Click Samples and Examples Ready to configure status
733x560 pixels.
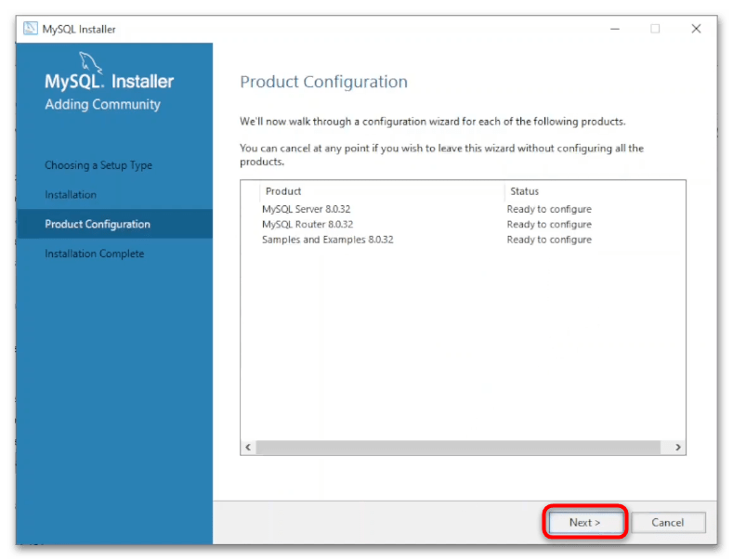[x=549, y=240]
